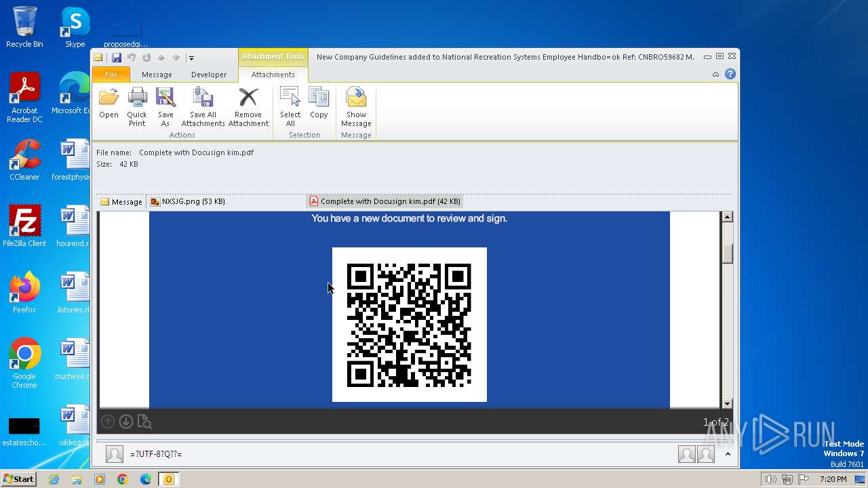The height and width of the screenshot is (488, 868).
Task: Open Acrobat Reader DC desktop shortcut
Action: pos(24,98)
